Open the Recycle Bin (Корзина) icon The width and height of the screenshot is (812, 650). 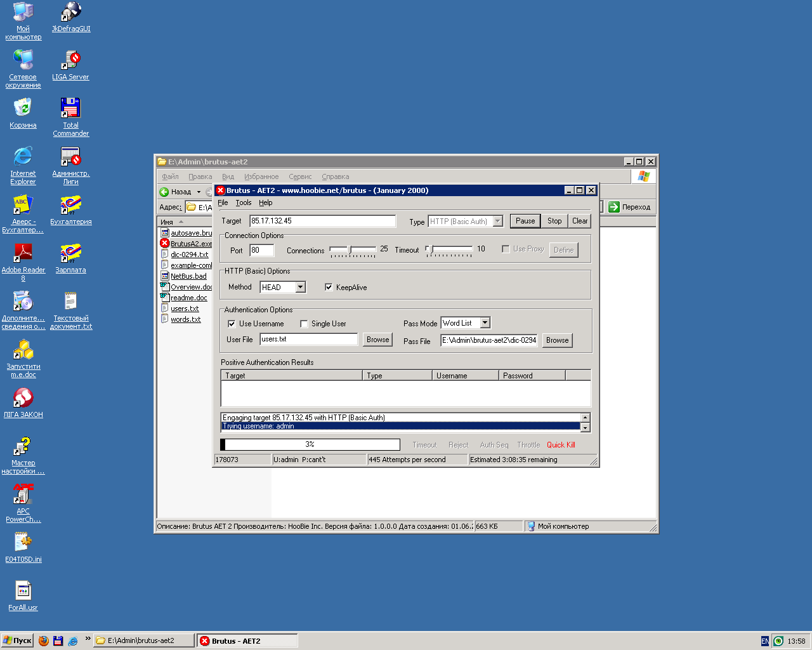[23, 113]
